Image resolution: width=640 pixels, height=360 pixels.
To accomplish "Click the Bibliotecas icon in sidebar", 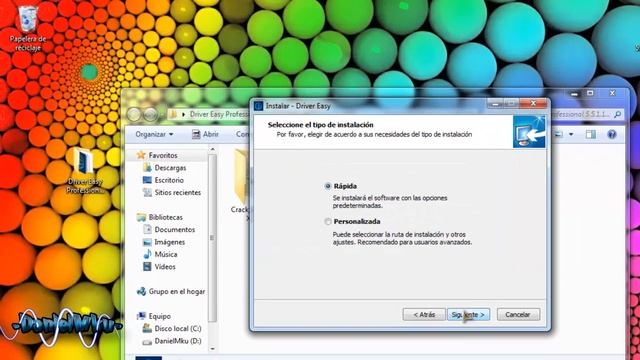I will [141, 217].
